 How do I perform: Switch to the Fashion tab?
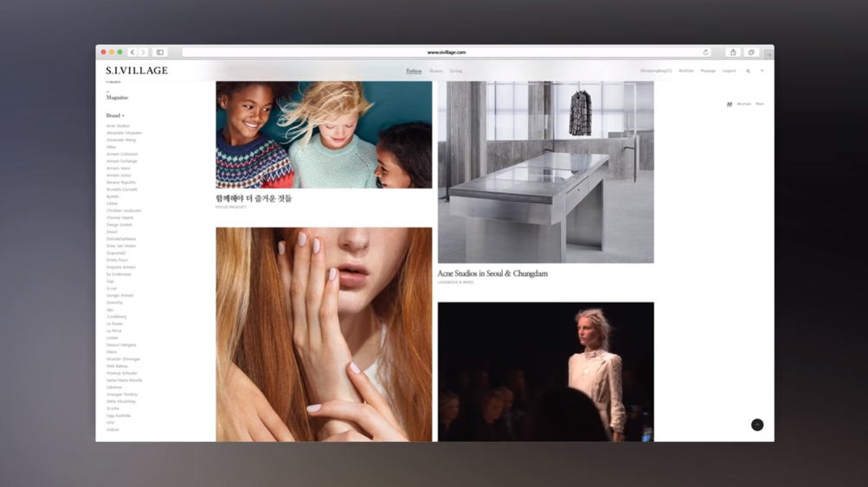(x=414, y=71)
